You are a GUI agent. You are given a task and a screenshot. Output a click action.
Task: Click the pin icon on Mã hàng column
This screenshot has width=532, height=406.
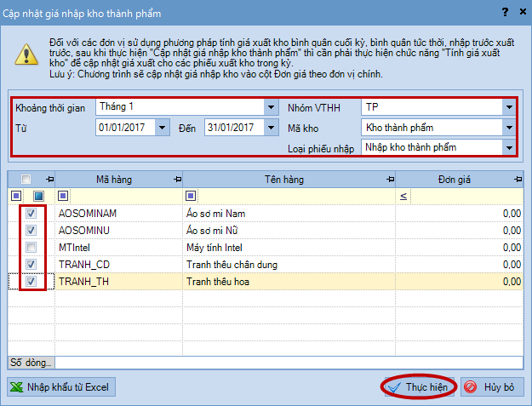(x=177, y=180)
